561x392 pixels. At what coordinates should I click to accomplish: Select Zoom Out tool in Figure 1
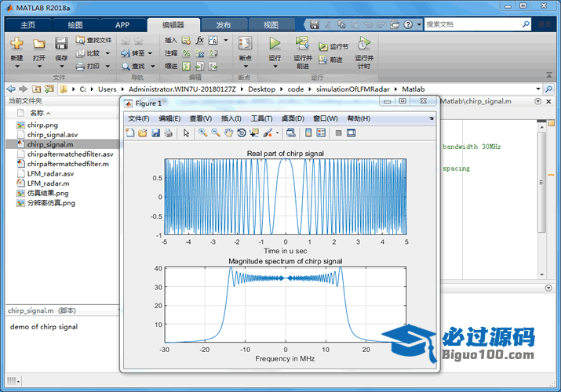coord(216,132)
